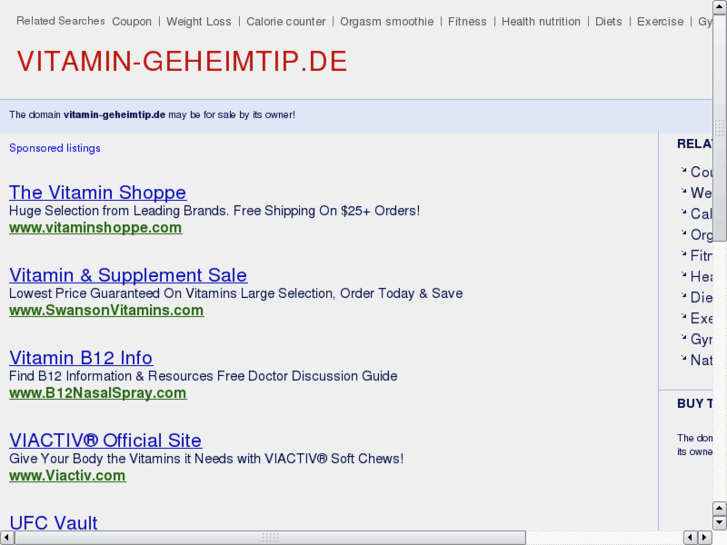Screen dimensions: 727x545
Task: Open sidebar link starting 'Fitr'
Action: point(701,256)
